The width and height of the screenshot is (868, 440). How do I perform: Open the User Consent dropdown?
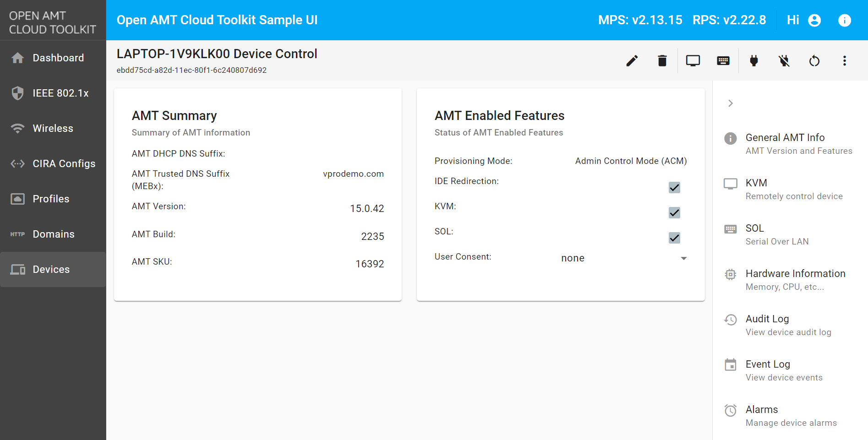(624, 258)
